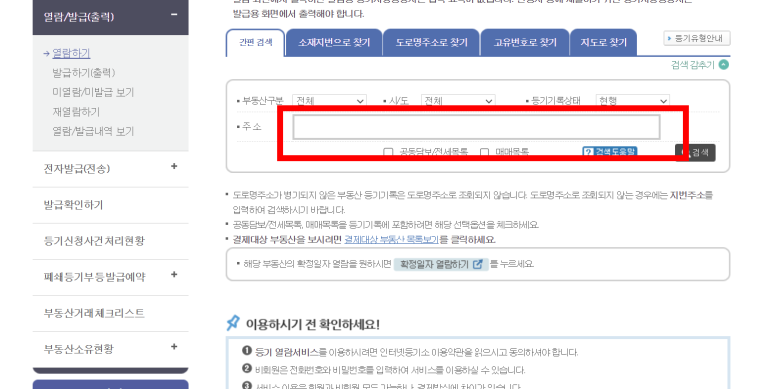Click 검색 감추기 text link

pos(692,65)
